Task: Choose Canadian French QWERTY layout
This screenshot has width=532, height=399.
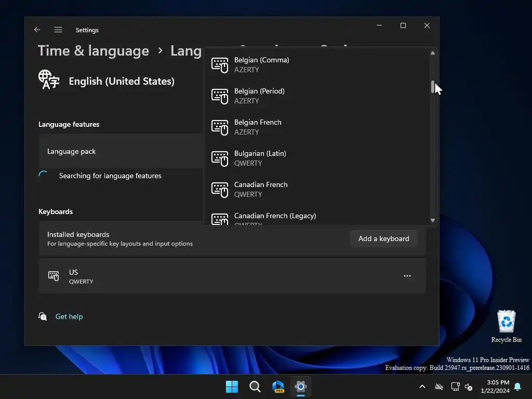Action: [316, 190]
